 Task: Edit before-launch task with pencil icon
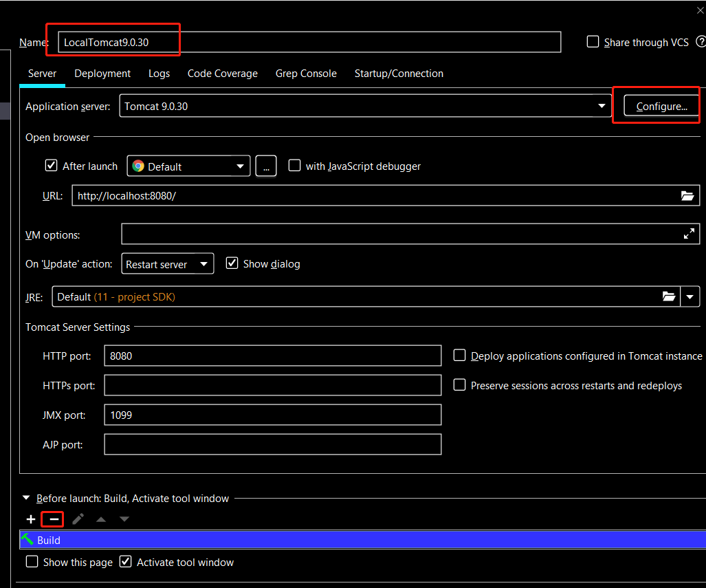click(x=78, y=519)
